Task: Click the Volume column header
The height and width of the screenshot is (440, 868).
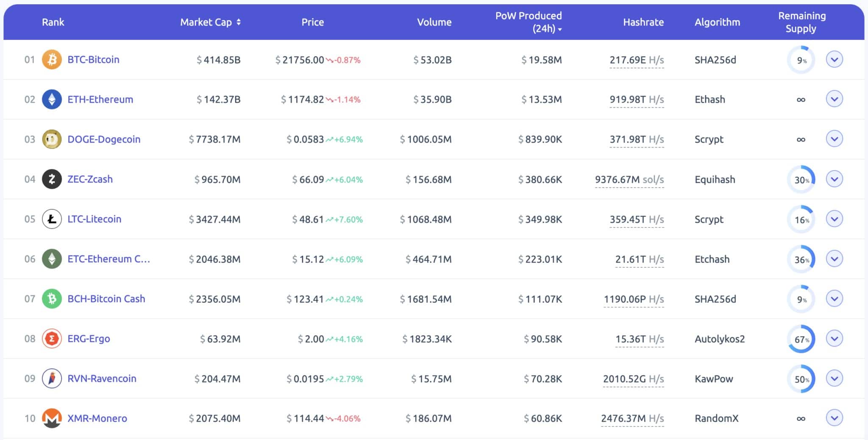Action: (434, 22)
